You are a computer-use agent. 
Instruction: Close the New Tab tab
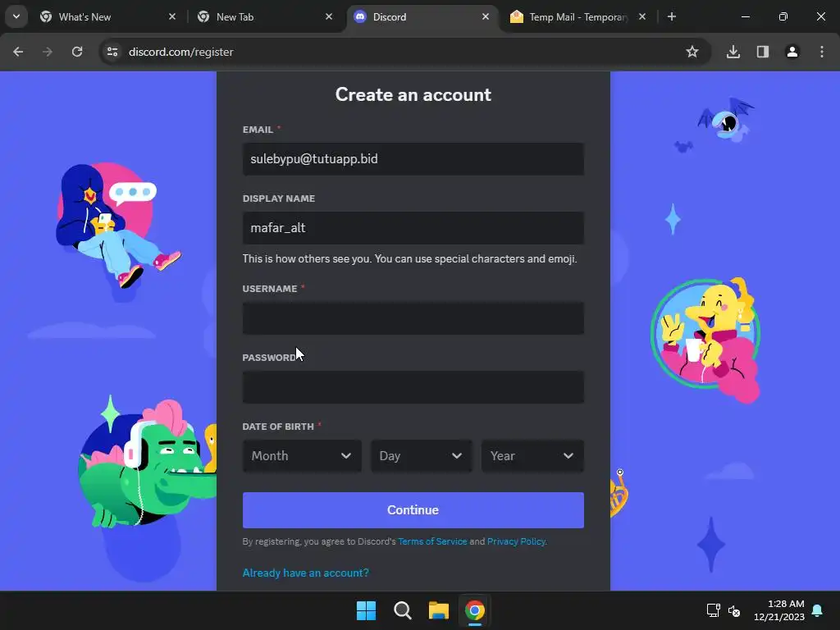(x=329, y=16)
